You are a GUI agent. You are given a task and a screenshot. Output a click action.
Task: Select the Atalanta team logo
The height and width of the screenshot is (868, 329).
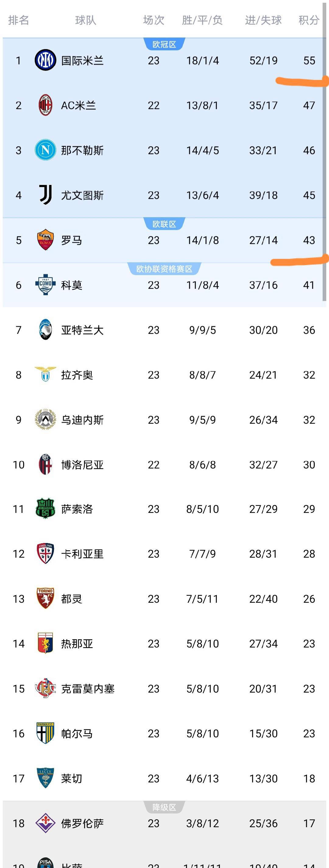pos(45,330)
